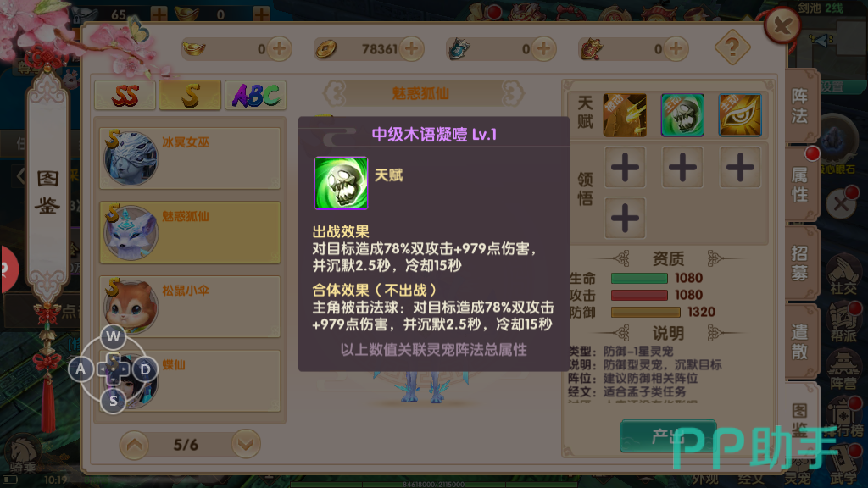Add gold ingots with the plus icon
This screenshot has height=488, width=868.
coord(280,48)
